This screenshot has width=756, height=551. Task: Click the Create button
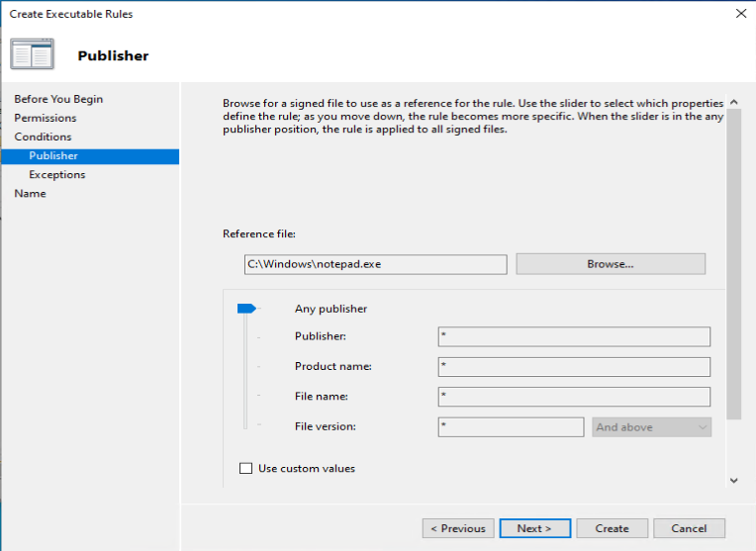612,528
